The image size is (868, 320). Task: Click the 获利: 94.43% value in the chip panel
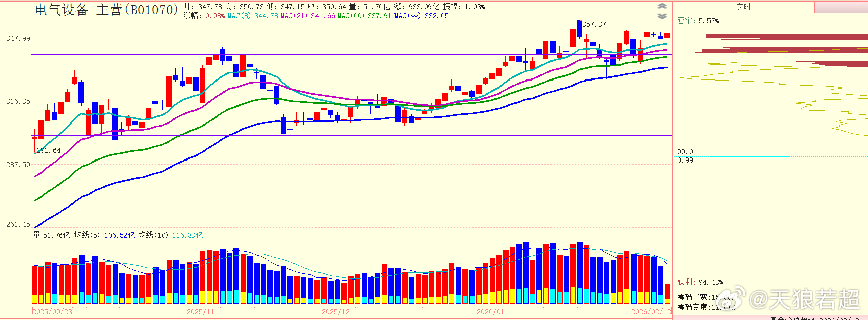coord(700,282)
